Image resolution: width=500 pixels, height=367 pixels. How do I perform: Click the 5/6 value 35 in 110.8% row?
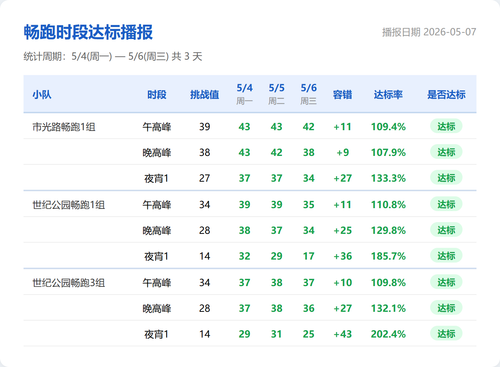pyautogui.click(x=308, y=205)
